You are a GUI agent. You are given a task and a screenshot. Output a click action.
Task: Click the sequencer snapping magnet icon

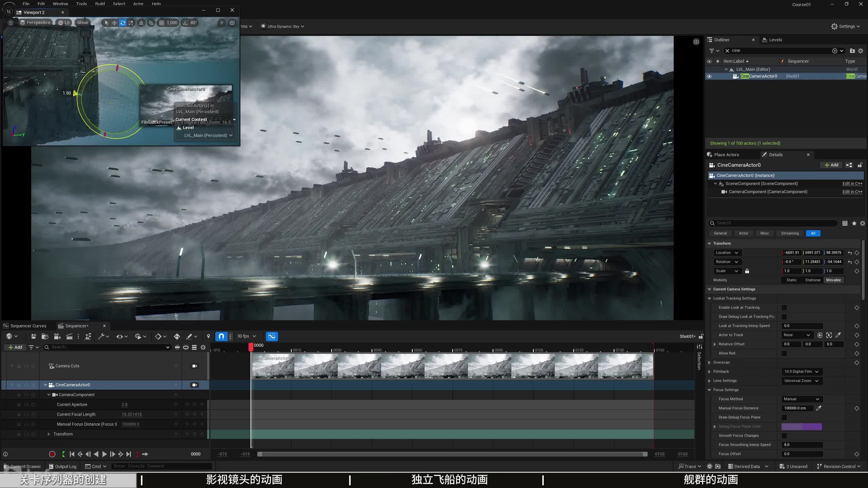click(221, 336)
